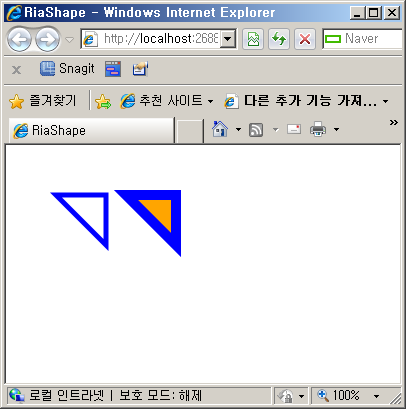The width and height of the screenshot is (406, 409).
Task: Click the Naver search box
Action: pos(363,39)
